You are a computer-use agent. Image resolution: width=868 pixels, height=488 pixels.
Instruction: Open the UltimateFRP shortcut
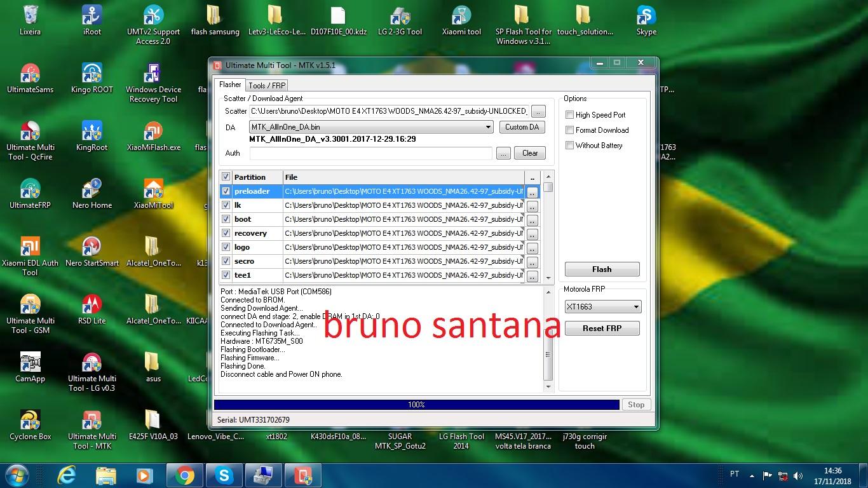pos(30,194)
